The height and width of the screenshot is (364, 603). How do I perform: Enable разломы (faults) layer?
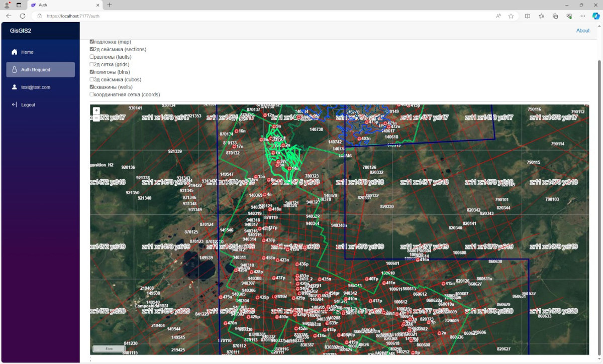(x=92, y=57)
